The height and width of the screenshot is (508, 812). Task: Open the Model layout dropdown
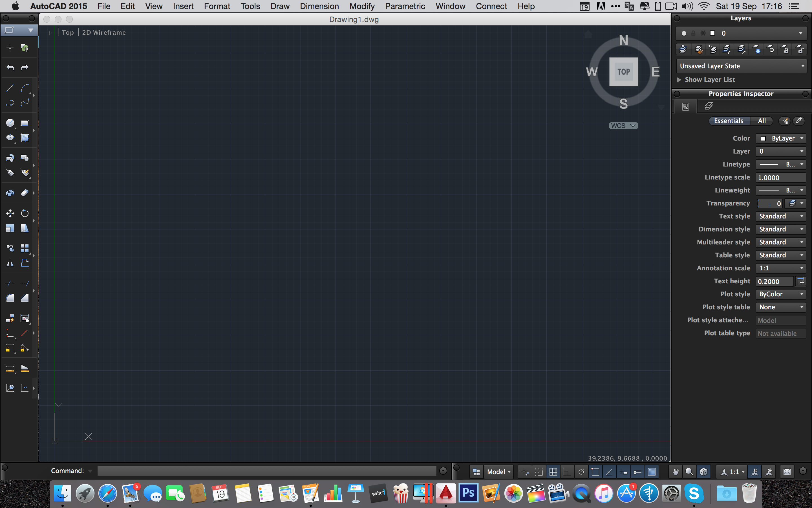coord(498,472)
